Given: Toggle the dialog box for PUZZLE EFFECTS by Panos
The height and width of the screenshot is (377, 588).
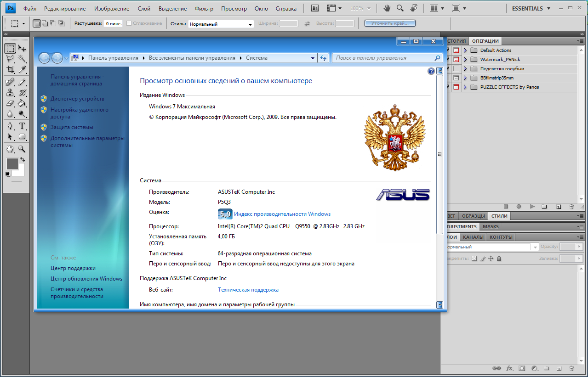Looking at the screenshot, I should tap(456, 87).
